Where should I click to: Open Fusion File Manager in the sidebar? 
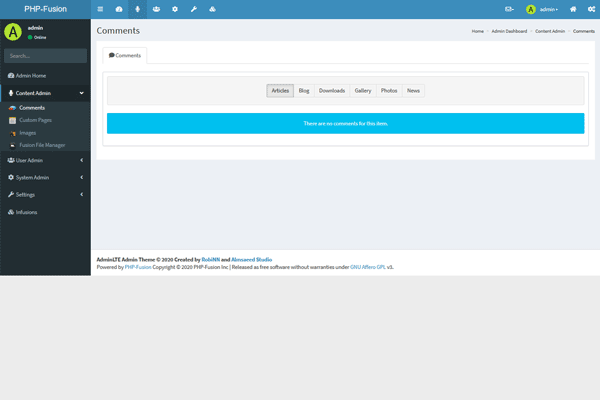tap(42, 145)
